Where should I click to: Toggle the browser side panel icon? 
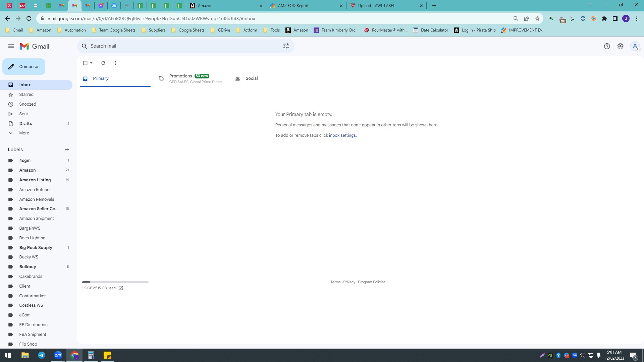[615, 18]
